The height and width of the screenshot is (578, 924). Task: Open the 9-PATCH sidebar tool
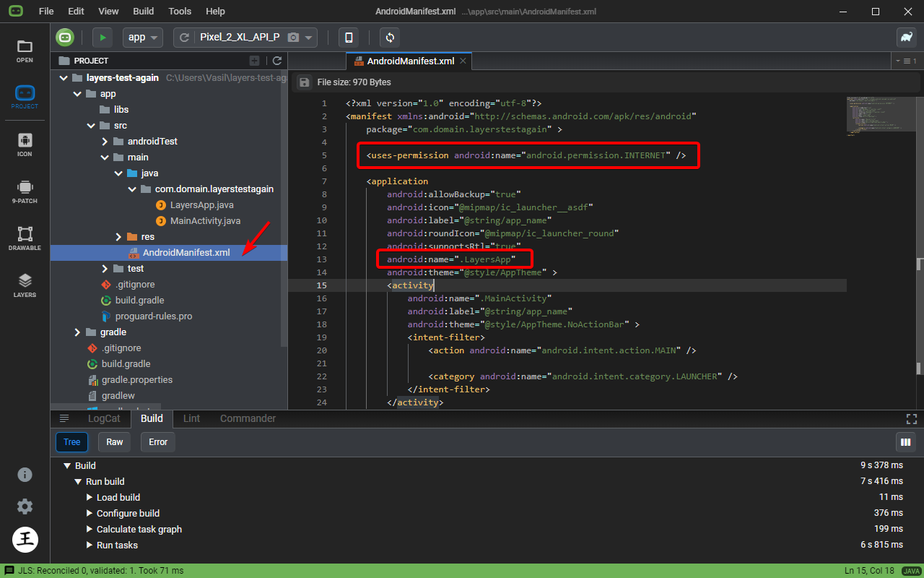tap(25, 191)
